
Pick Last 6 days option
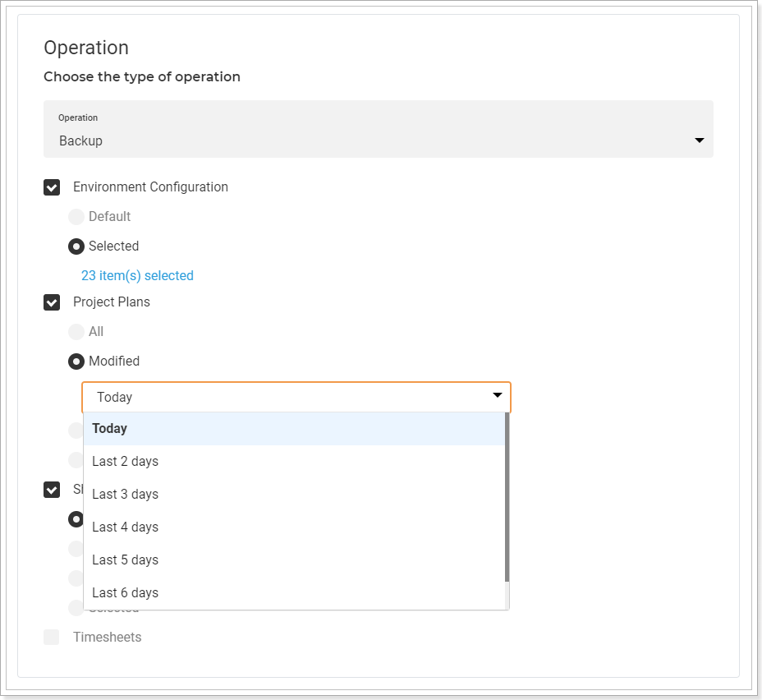pyautogui.click(x=294, y=592)
